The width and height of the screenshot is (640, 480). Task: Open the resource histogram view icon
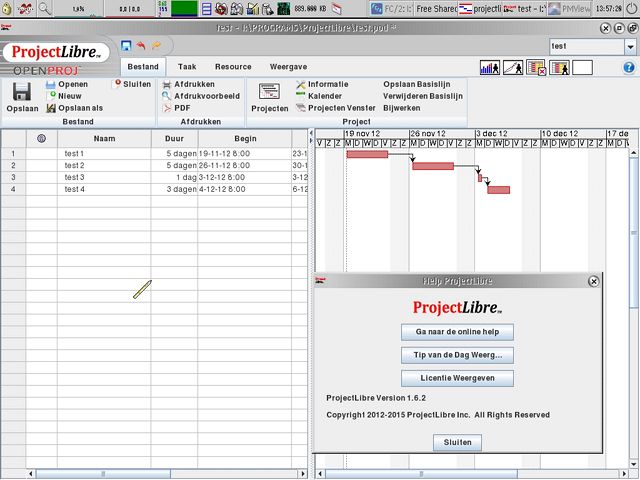pyautogui.click(x=490, y=67)
